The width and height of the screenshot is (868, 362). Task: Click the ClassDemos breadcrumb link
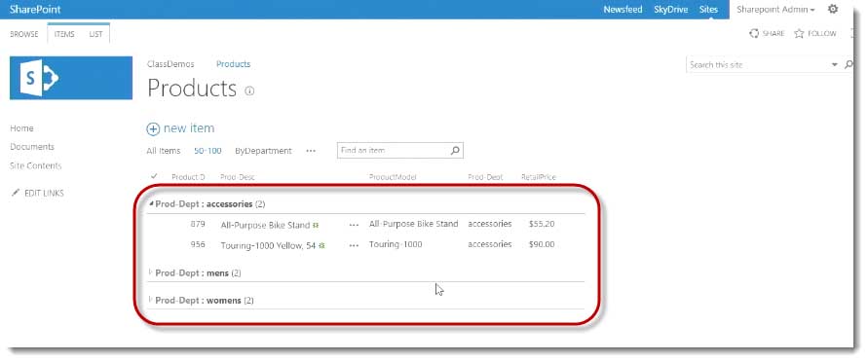(x=170, y=64)
